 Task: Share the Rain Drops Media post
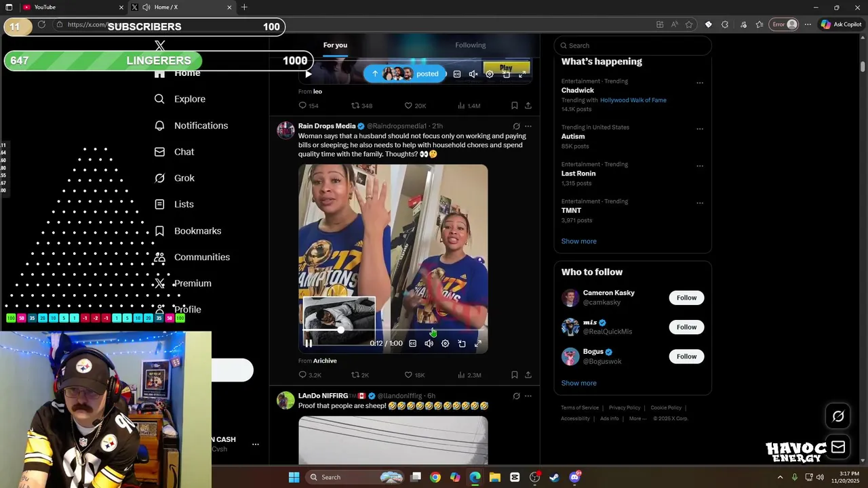(528, 375)
